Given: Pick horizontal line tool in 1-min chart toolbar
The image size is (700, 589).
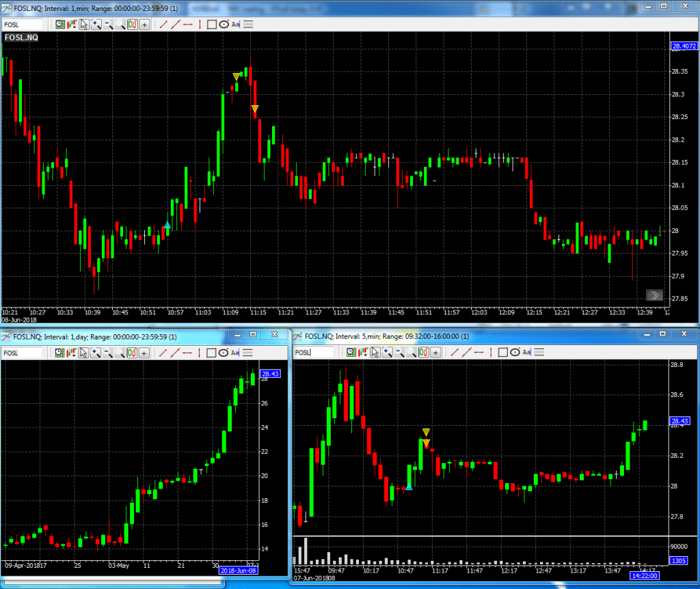Looking at the screenshot, I should tap(187, 24).
